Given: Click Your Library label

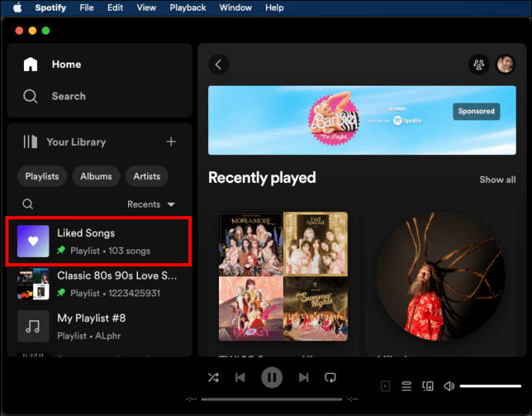Looking at the screenshot, I should tap(76, 142).
